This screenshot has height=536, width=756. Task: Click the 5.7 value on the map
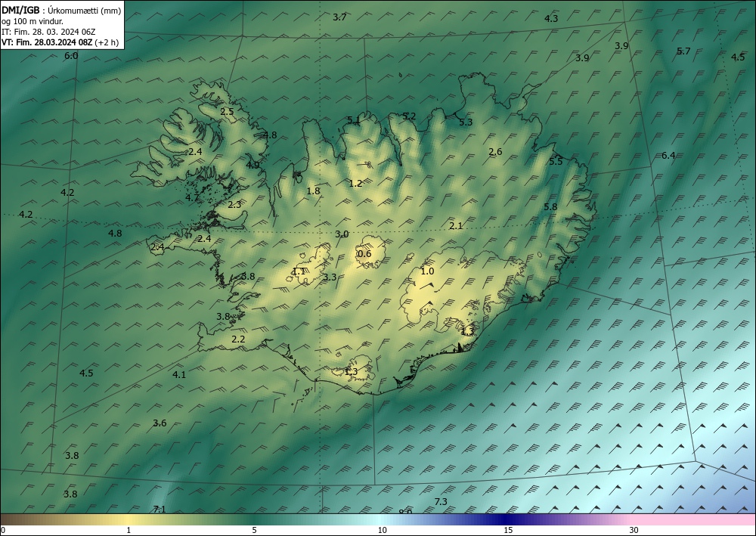pos(683,51)
